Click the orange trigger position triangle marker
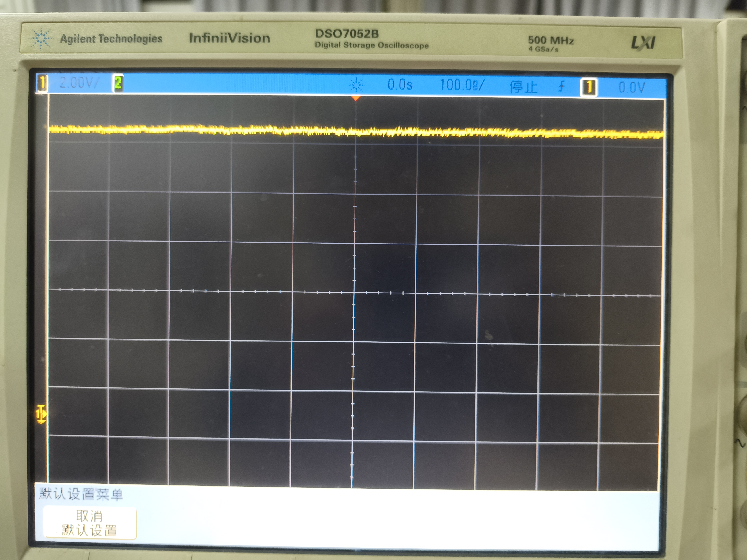The width and height of the screenshot is (747, 560). coord(356,98)
